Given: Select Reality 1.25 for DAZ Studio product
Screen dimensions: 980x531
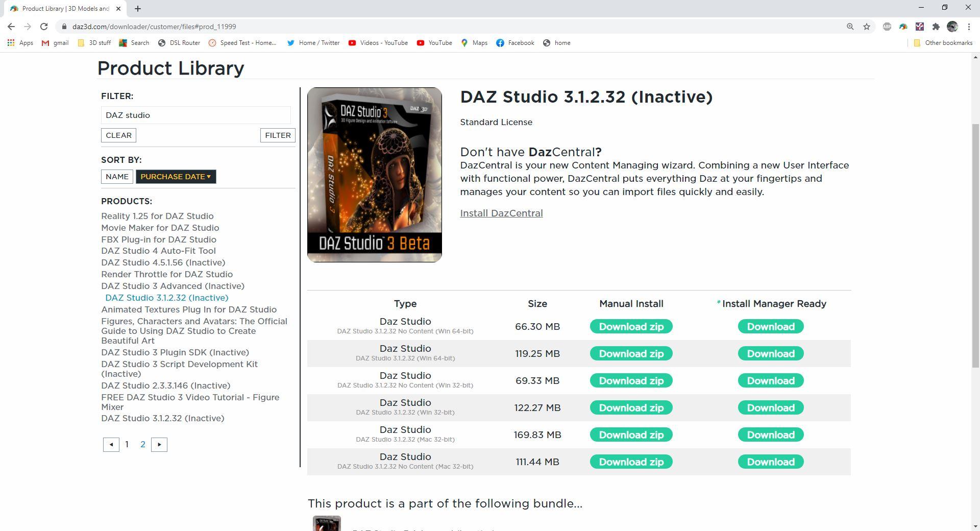Looking at the screenshot, I should (157, 216).
